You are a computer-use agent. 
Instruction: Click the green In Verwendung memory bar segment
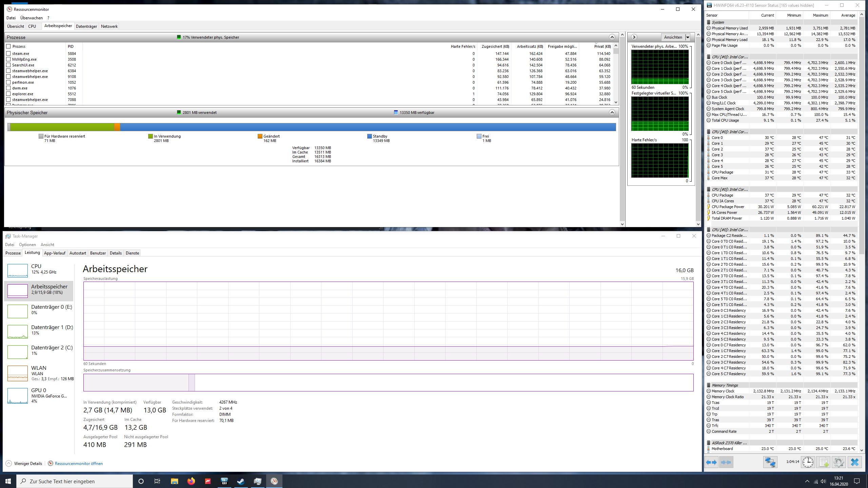click(x=63, y=127)
